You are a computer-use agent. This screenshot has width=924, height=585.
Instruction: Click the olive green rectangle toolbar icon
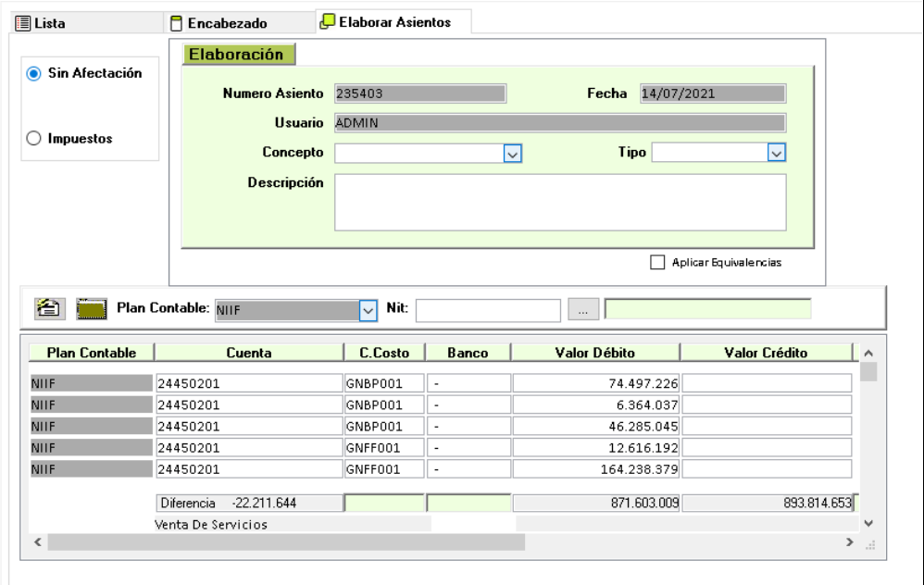coord(89,309)
